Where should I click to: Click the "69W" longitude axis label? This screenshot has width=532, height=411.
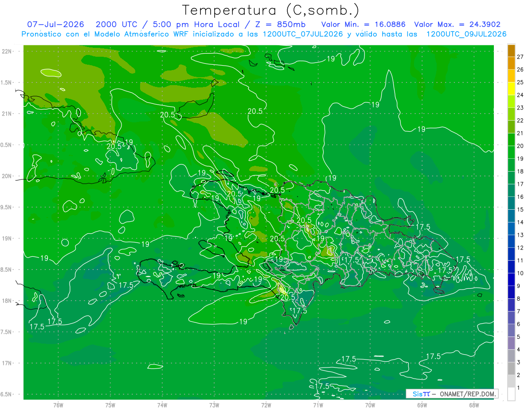(422, 406)
